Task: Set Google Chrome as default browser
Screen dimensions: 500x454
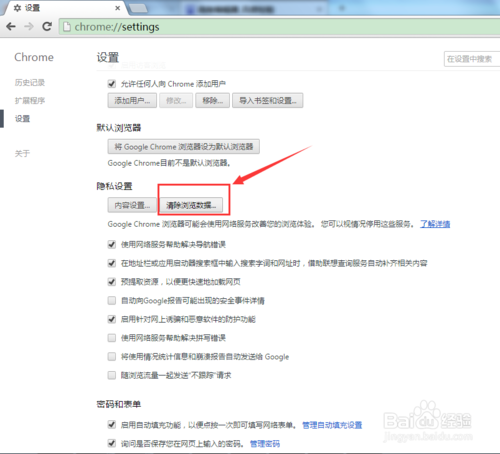Action: (x=183, y=147)
